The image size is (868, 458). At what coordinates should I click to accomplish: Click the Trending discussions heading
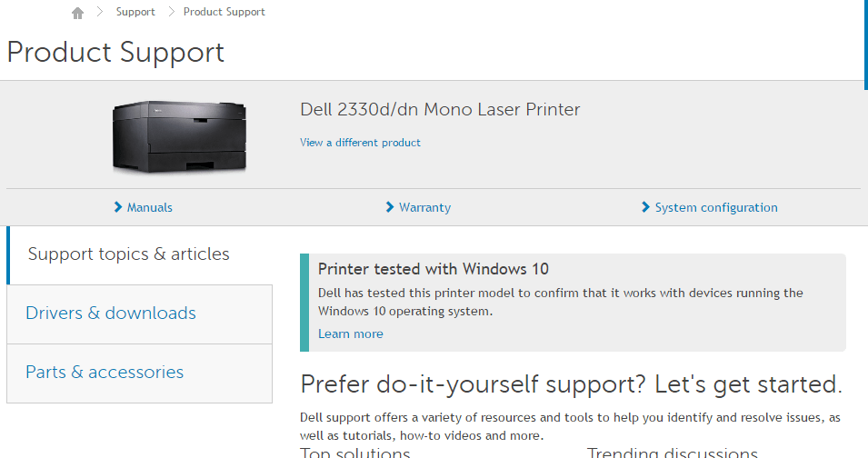672,453
